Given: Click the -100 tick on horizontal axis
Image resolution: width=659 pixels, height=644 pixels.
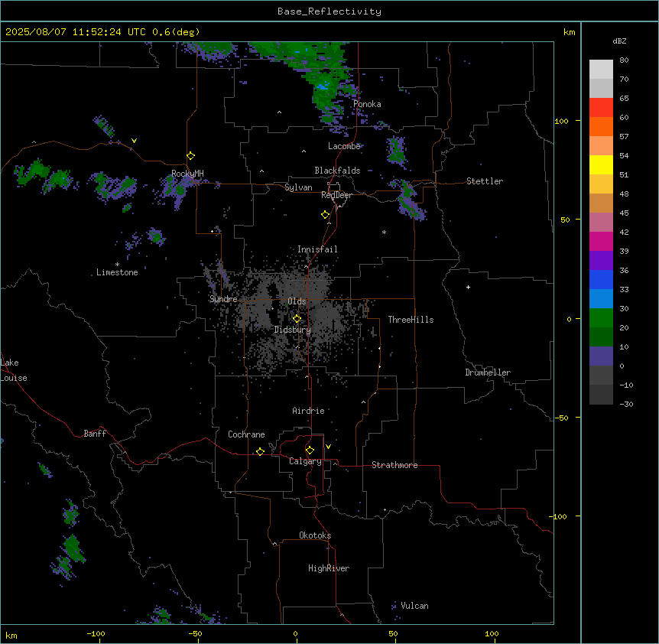Looking at the screenshot, I should tap(96, 633).
